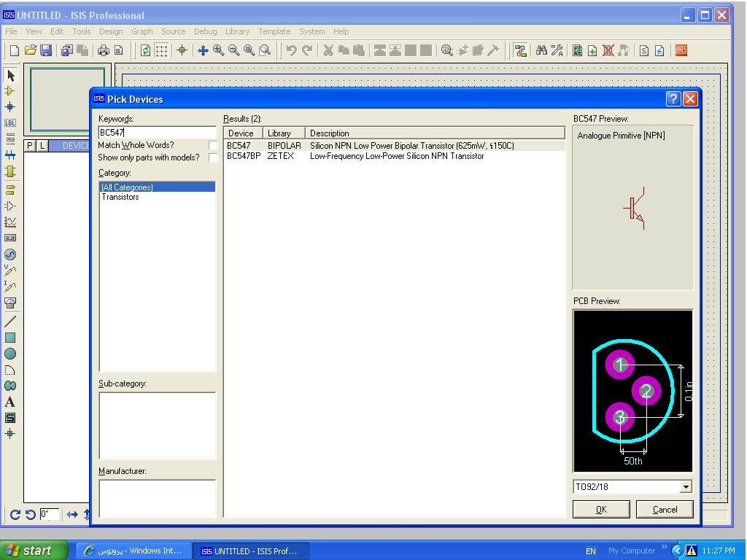
Task: Select the Component mode tool
Action: (10, 91)
